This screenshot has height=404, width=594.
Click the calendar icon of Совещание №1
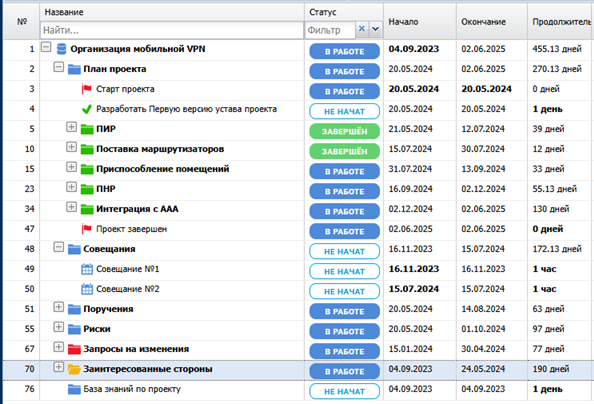click(x=87, y=269)
